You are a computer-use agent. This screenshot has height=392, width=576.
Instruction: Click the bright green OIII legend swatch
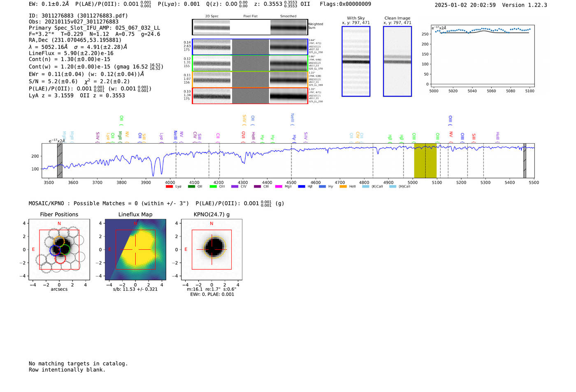point(213,186)
